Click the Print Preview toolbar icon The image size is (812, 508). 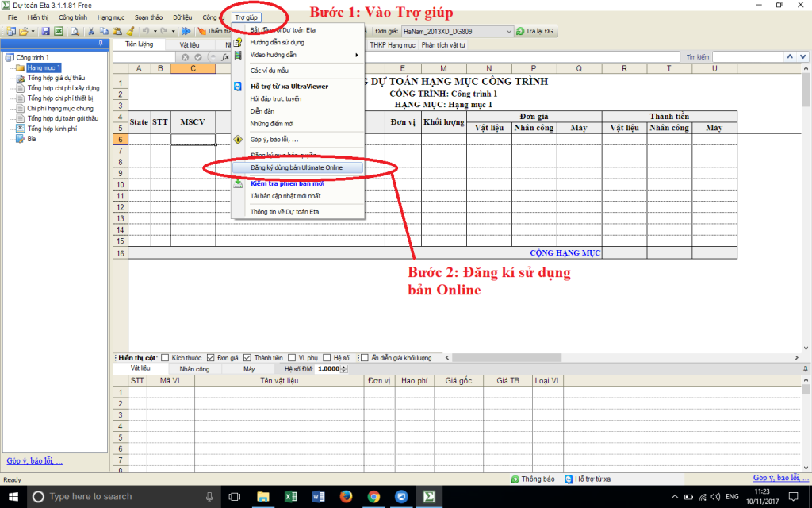tap(75, 31)
